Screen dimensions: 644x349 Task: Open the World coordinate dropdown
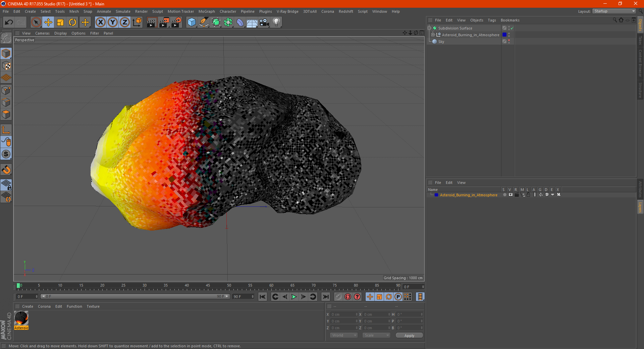click(344, 335)
